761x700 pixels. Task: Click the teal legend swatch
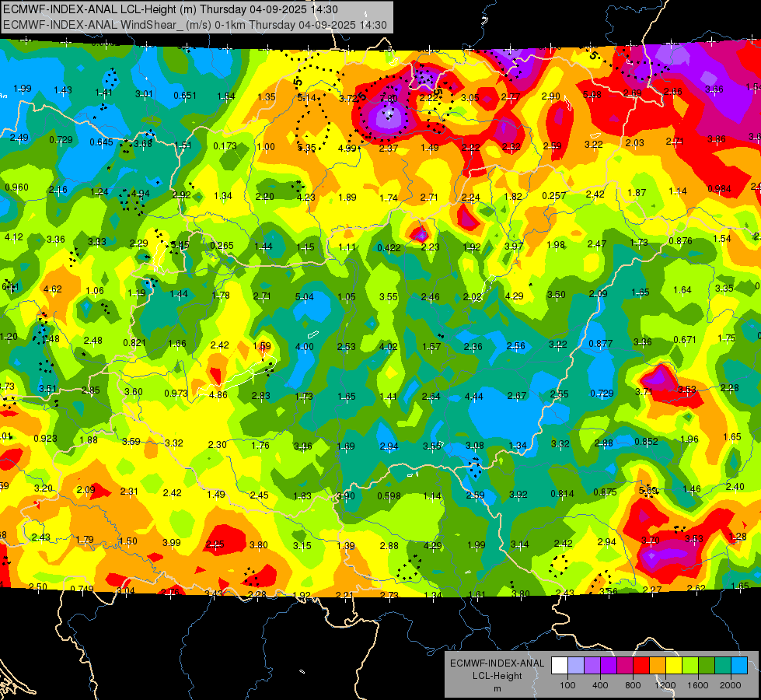point(723,666)
